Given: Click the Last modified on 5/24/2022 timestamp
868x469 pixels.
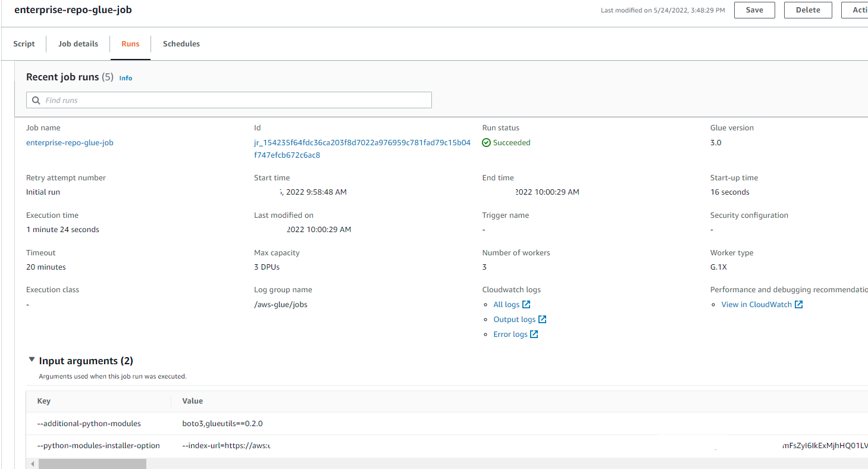Looking at the screenshot, I should pos(663,10).
